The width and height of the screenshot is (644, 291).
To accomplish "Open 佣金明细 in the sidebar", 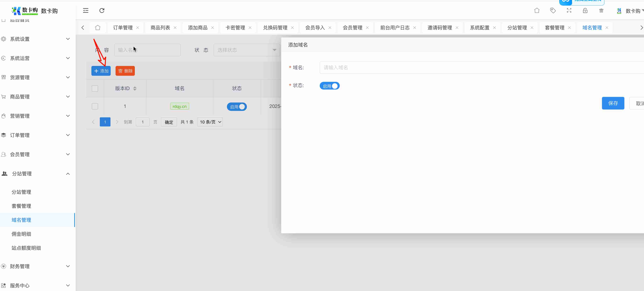I will [x=21, y=234].
